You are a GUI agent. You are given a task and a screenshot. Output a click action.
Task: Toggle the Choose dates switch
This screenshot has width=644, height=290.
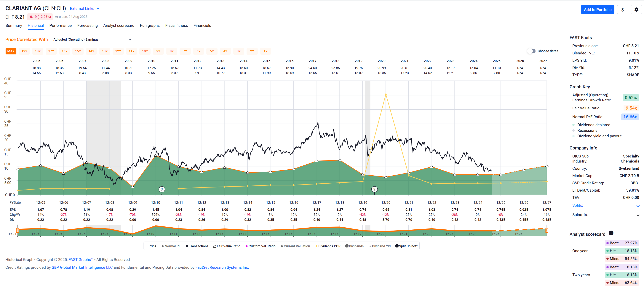[531, 51]
